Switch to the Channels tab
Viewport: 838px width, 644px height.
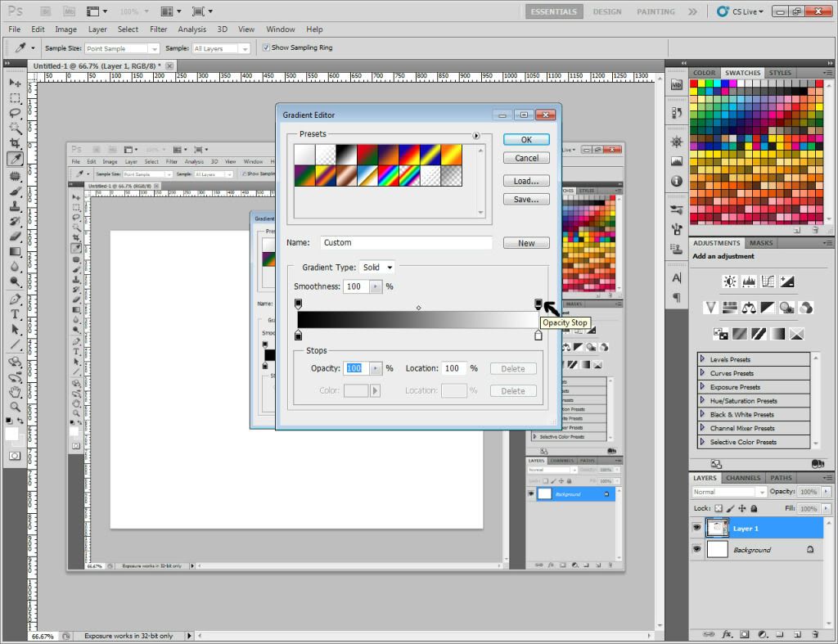[x=743, y=478]
